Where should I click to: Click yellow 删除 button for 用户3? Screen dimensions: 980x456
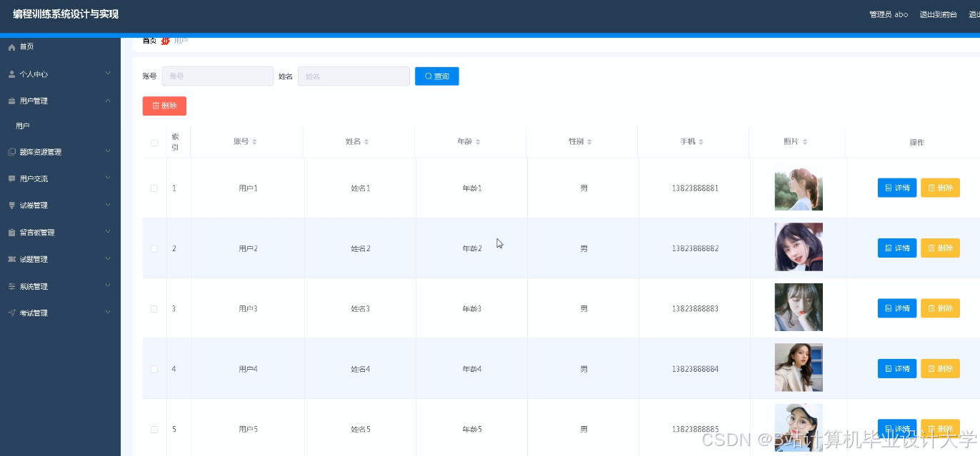940,308
